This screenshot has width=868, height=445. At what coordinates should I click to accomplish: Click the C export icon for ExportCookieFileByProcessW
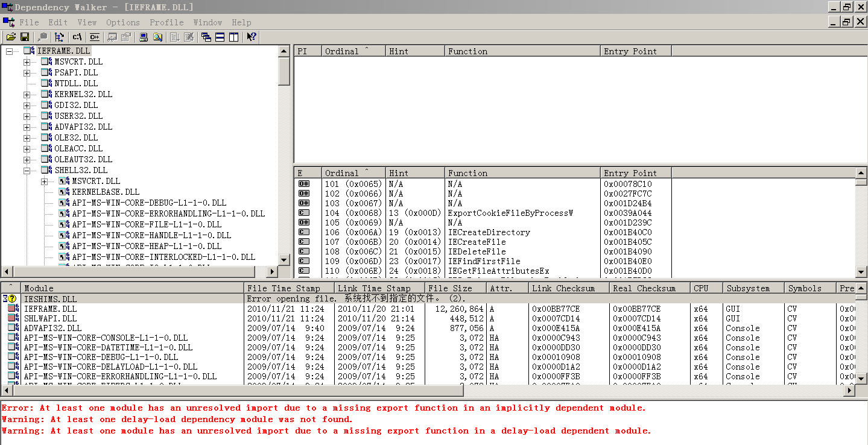(x=304, y=213)
